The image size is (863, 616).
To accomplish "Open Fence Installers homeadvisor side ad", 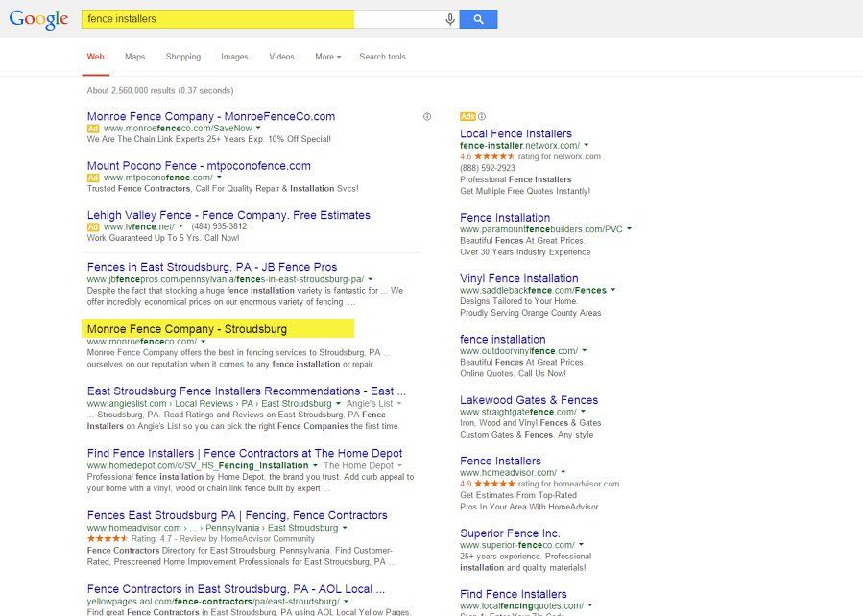I will coord(500,461).
